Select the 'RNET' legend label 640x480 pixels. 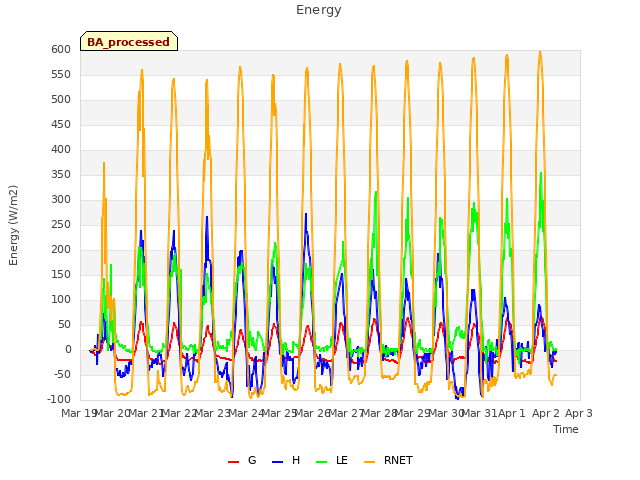coord(398,460)
